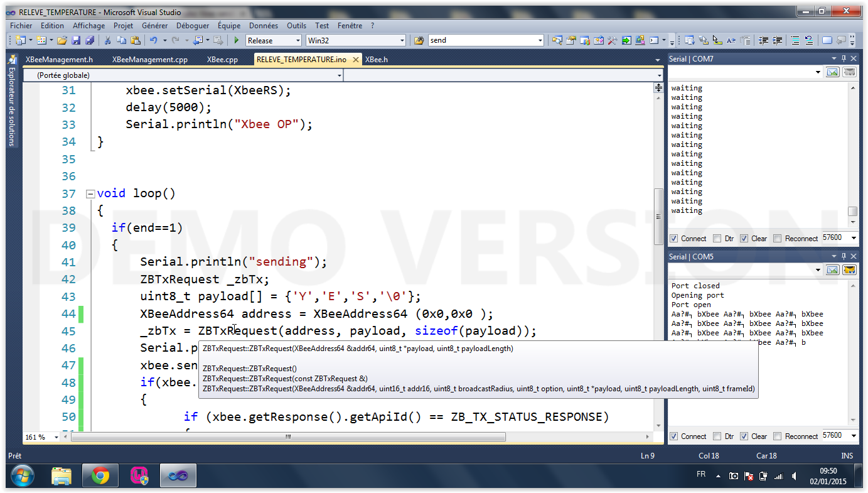868x493 pixels.
Task: Click the COM7 serial message input field
Action: pyautogui.click(x=746, y=72)
